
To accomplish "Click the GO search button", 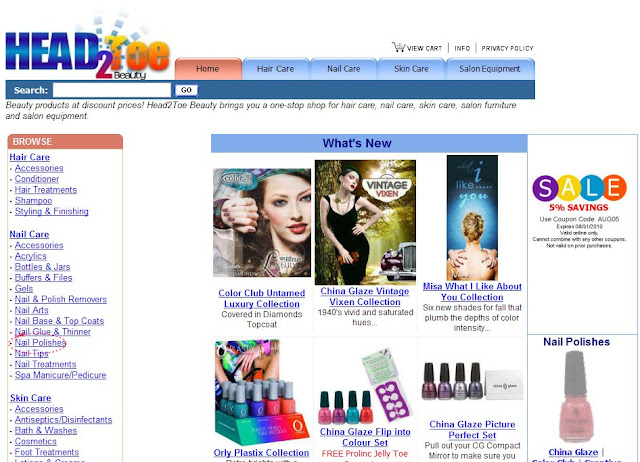I will [186, 90].
